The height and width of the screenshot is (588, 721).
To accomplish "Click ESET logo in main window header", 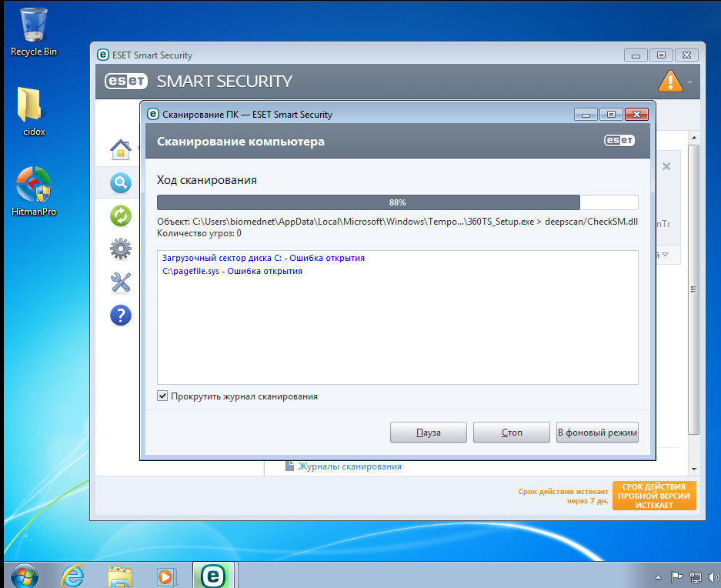I will coord(126,81).
